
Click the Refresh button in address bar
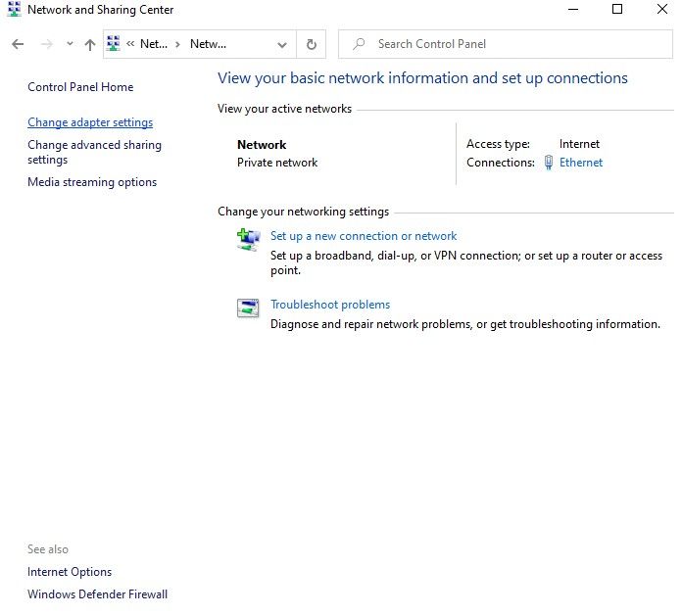click(312, 44)
